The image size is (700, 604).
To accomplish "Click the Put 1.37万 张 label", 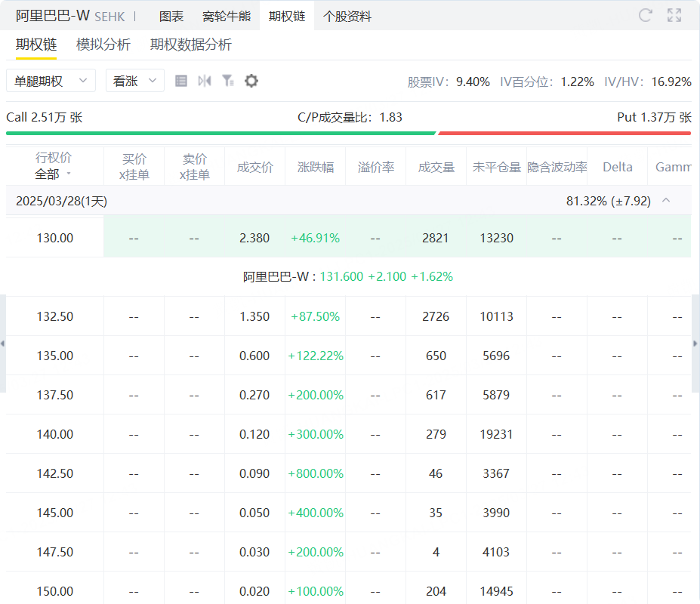I will click(655, 118).
